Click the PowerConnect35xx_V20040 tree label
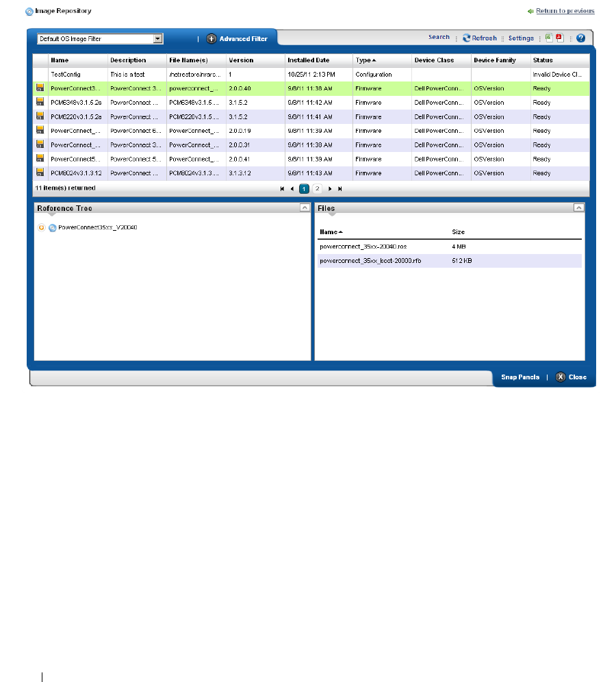The height and width of the screenshot is (682, 616). [x=98, y=227]
